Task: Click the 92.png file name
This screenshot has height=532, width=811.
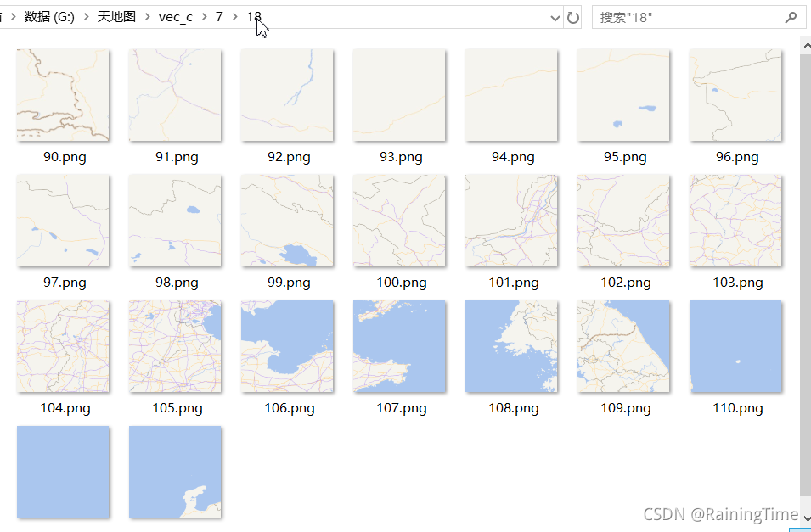Action: 289,157
